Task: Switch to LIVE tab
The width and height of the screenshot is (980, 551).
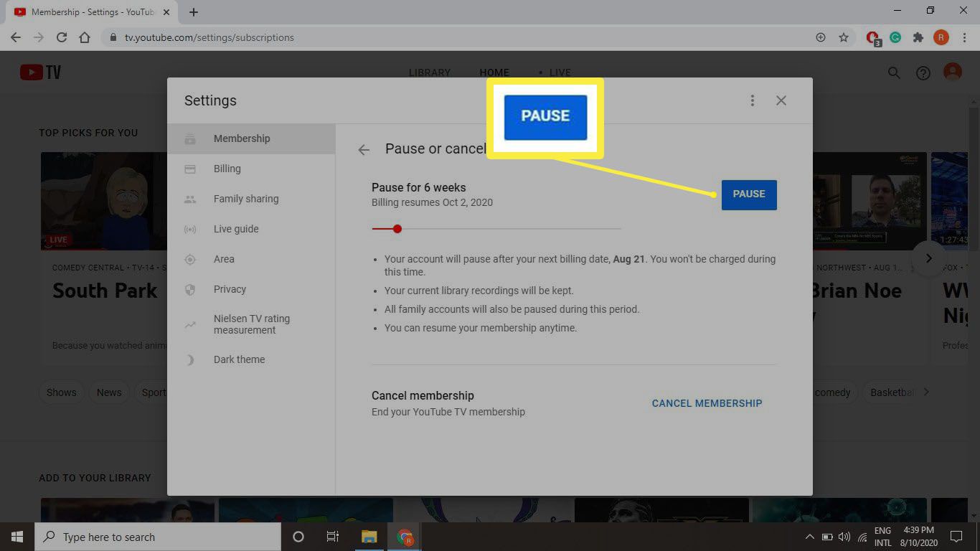Action: 555,72
